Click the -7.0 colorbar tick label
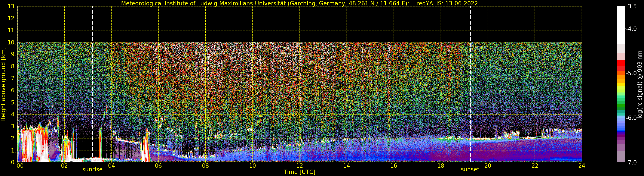644x176 pixels. click(631, 163)
